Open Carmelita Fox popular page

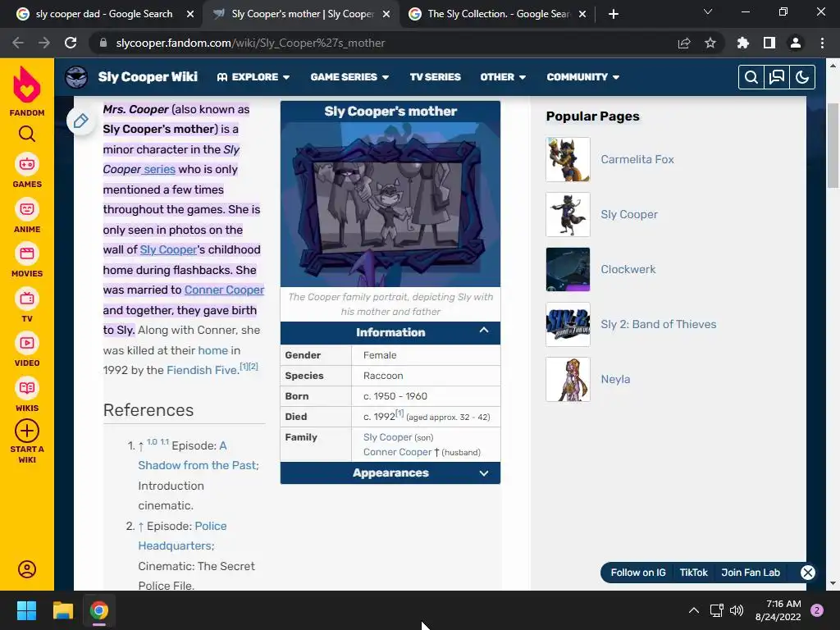(x=637, y=159)
